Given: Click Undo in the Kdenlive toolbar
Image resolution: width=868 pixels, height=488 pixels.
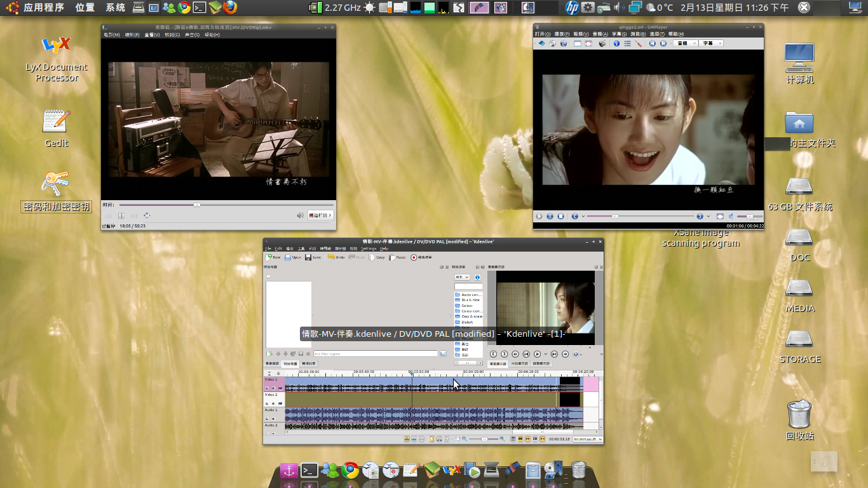Looking at the screenshot, I should point(336,257).
